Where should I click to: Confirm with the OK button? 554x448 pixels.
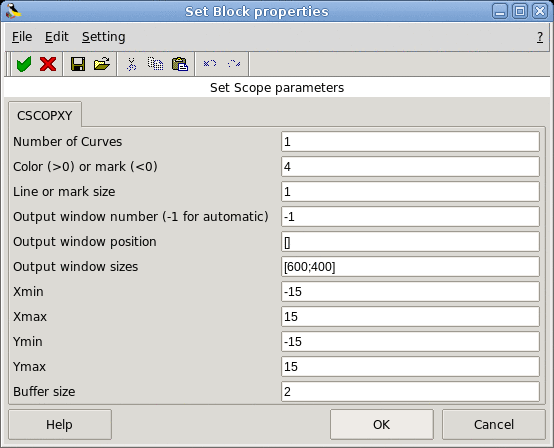382,424
